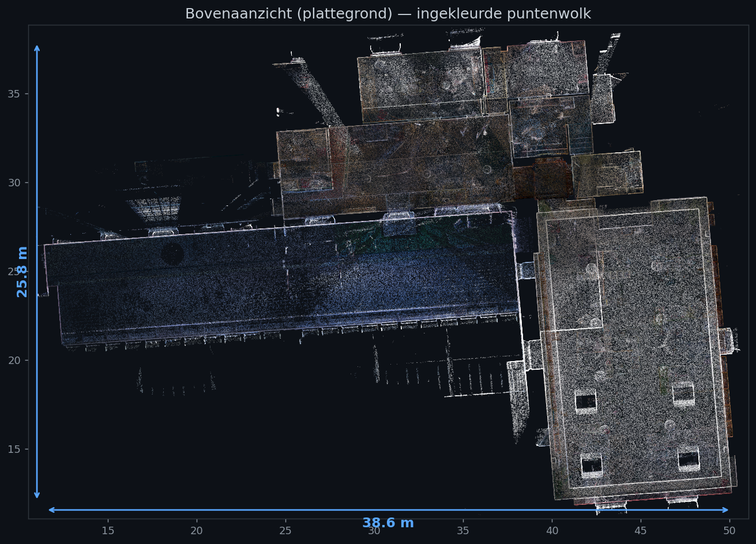756x544 pixels.
Task: Click the lower-left square opening in right building
Action: (592, 464)
